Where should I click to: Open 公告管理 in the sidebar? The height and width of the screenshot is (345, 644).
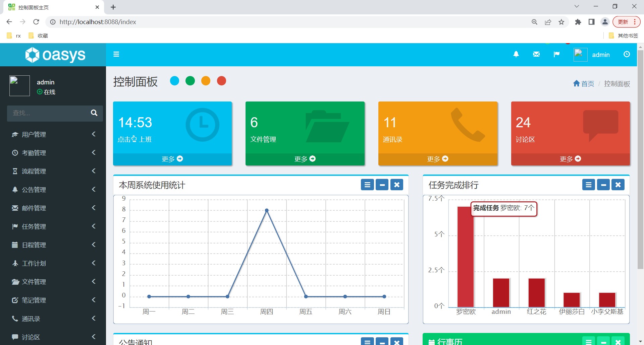53,190
